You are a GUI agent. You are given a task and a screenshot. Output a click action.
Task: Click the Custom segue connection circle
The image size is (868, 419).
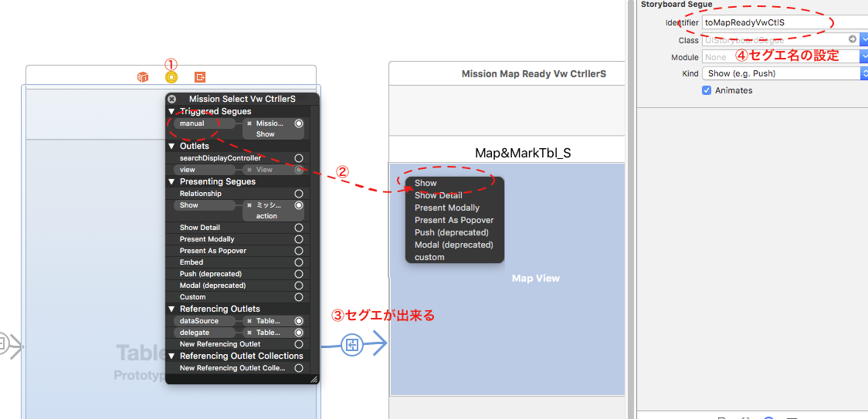(x=299, y=297)
